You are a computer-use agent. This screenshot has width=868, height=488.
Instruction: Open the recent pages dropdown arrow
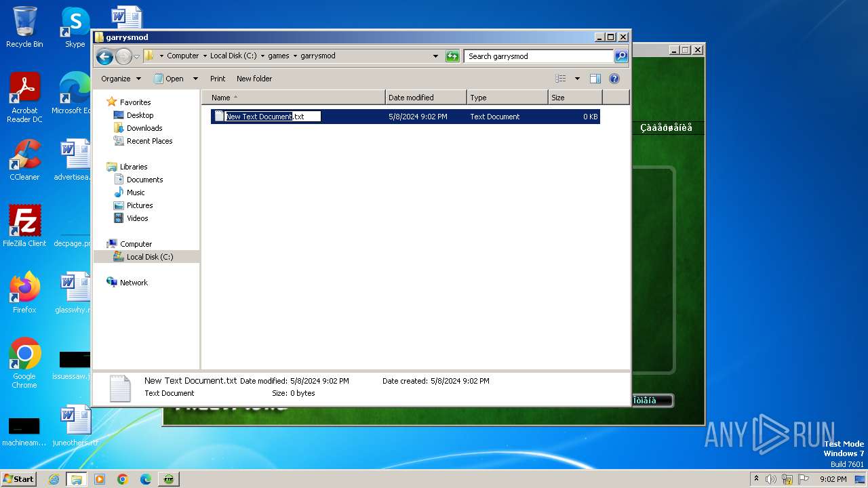point(136,56)
